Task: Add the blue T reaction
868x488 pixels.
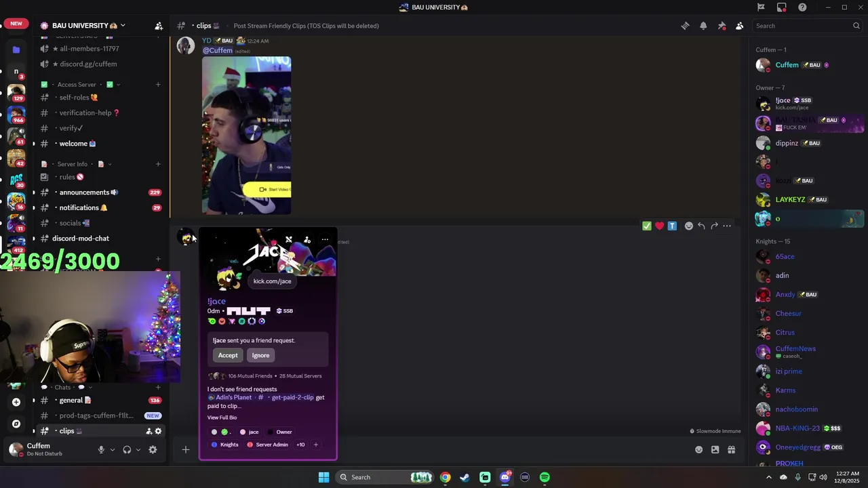Action: tap(672, 226)
